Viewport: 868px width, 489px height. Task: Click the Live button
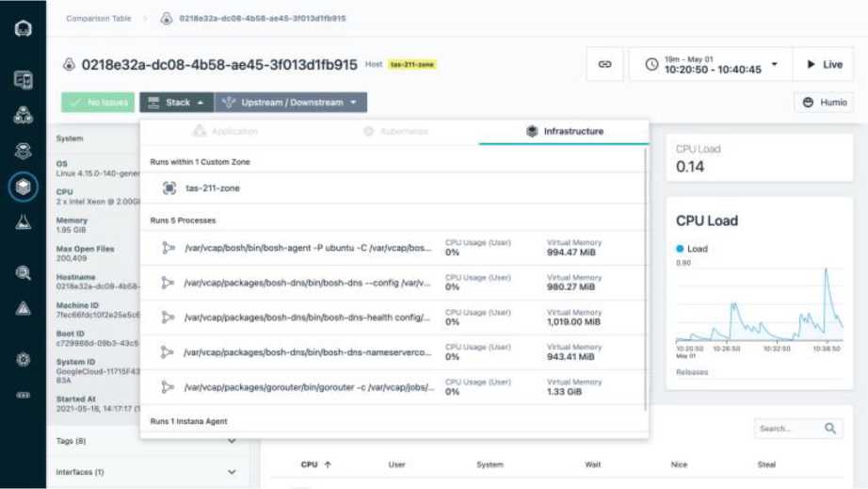pyautogui.click(x=823, y=64)
